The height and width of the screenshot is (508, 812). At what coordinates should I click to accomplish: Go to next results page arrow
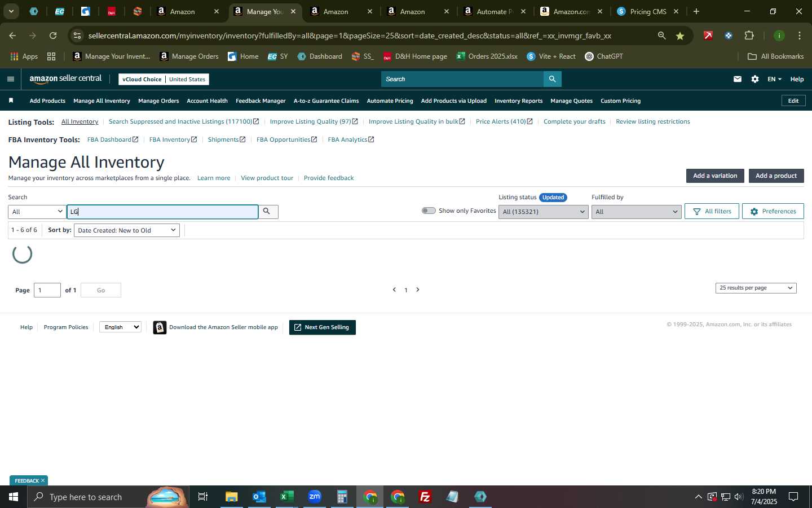coord(418,290)
